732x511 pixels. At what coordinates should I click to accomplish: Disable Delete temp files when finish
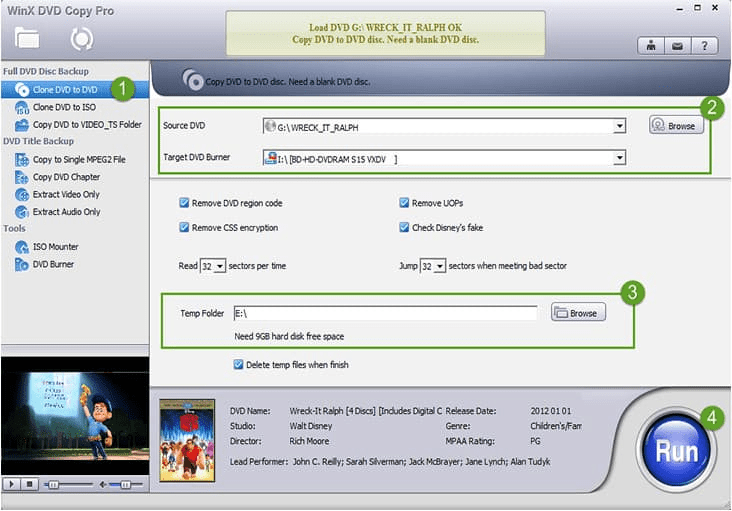pos(238,365)
